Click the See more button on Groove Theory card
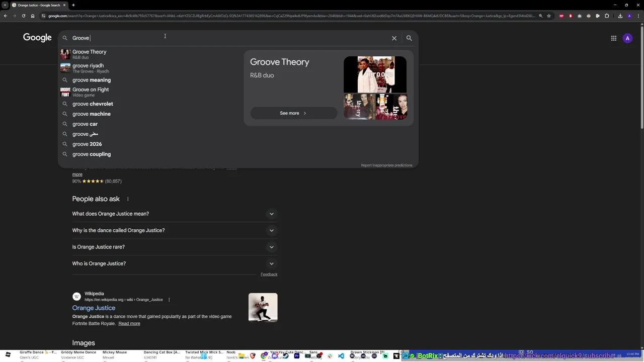 293,113
